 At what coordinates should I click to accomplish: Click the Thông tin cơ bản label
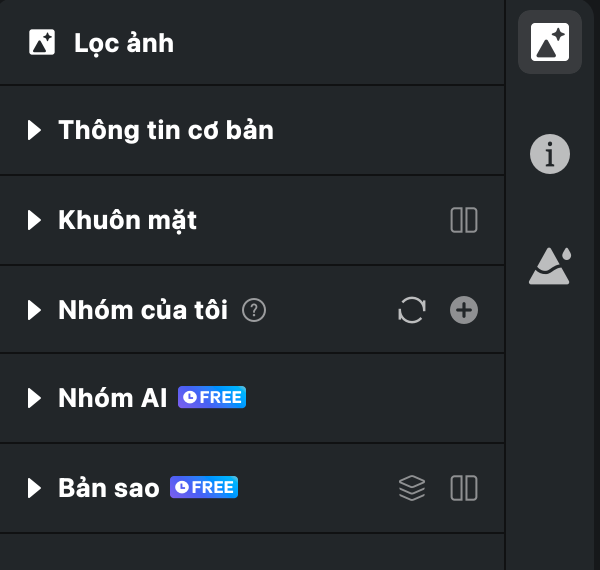point(166,130)
